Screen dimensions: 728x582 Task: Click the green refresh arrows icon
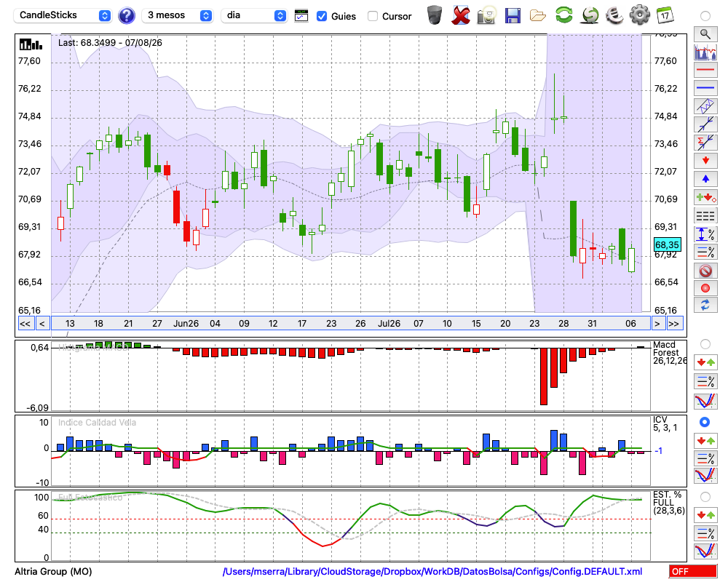pos(563,15)
